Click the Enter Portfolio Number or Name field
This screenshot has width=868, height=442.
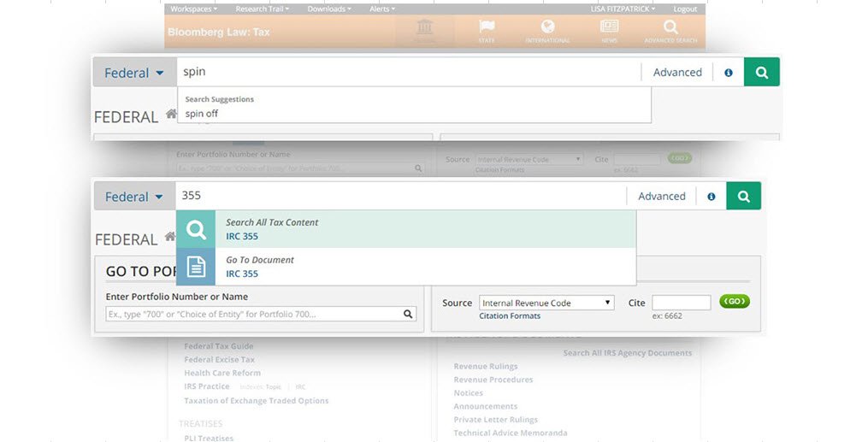[261, 315]
